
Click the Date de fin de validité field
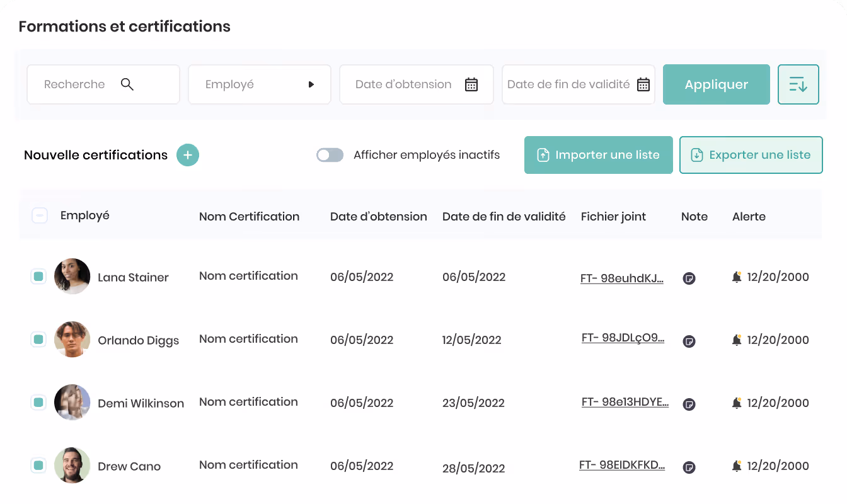[x=579, y=84]
